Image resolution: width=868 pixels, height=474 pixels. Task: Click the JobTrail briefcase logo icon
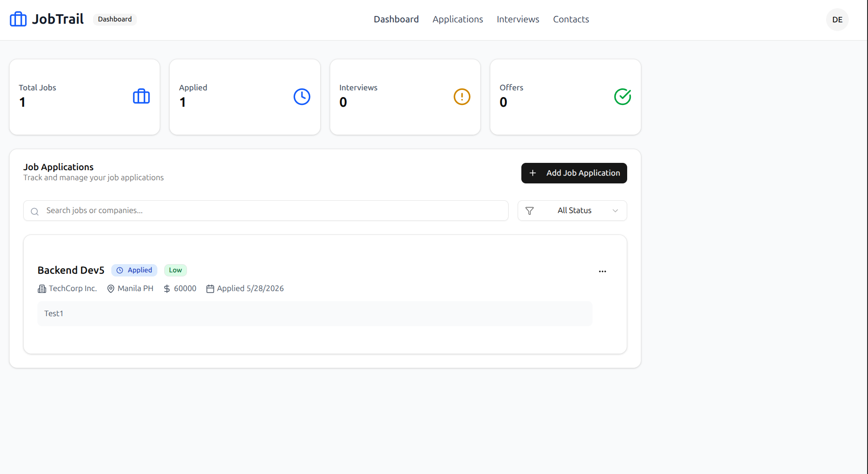click(18, 19)
